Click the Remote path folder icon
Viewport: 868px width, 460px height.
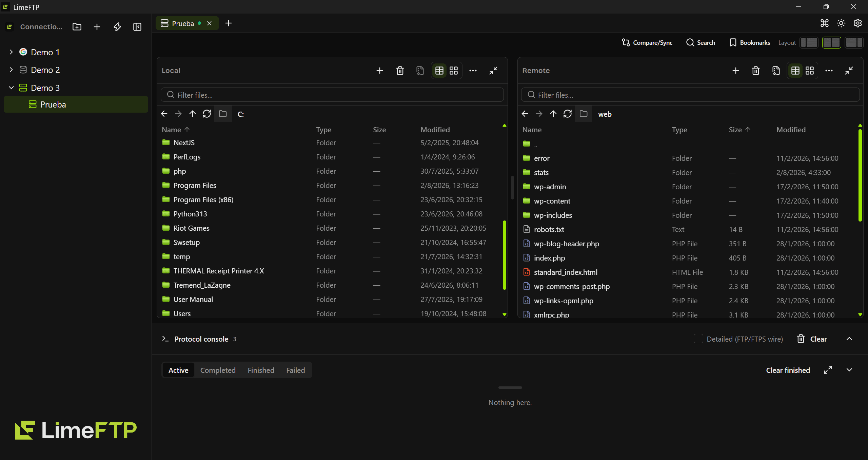point(584,114)
